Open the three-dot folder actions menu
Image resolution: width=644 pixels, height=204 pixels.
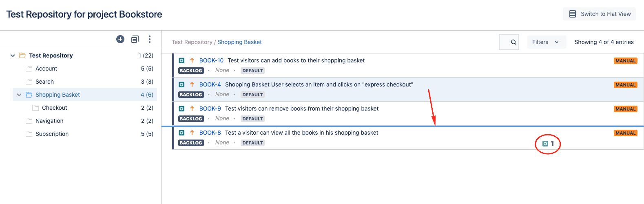point(150,39)
